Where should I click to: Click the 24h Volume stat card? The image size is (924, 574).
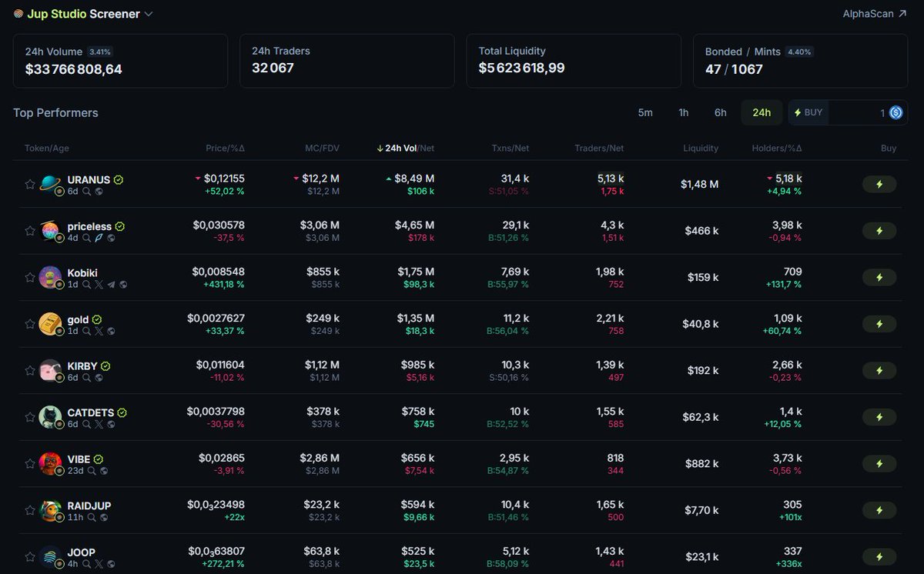[x=120, y=61]
